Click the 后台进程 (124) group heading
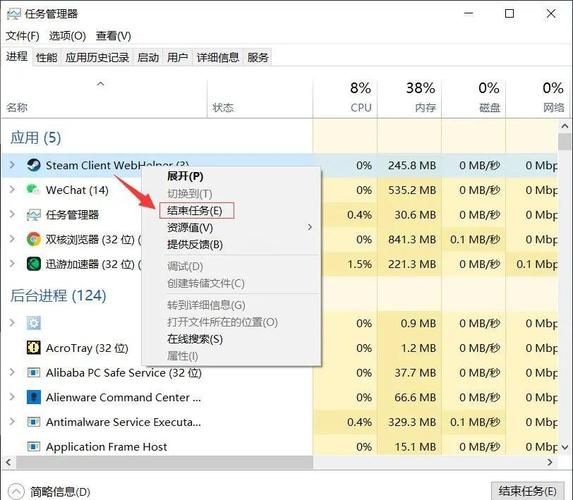Viewport: 573px width, 500px height. point(58,295)
